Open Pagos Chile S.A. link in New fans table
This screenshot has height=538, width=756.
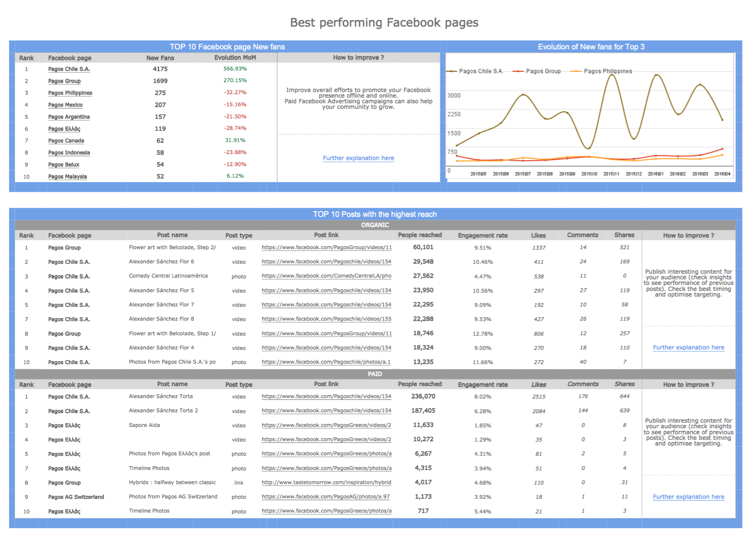tap(69, 69)
